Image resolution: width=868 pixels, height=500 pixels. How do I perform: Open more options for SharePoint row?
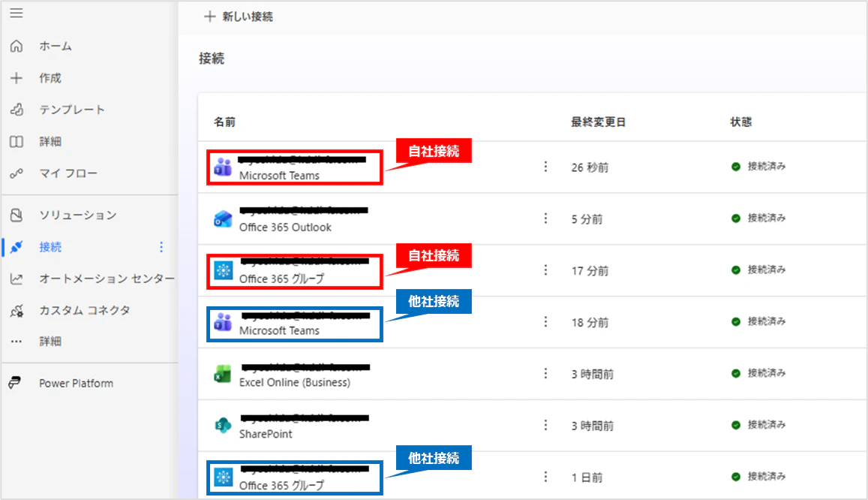[545, 425]
